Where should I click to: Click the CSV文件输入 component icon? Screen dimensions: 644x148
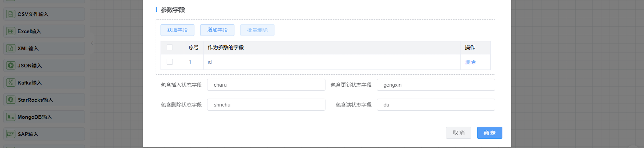(x=10, y=14)
